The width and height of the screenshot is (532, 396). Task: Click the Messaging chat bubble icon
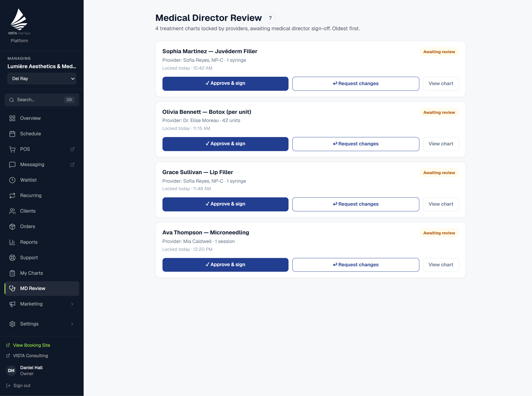click(x=12, y=165)
